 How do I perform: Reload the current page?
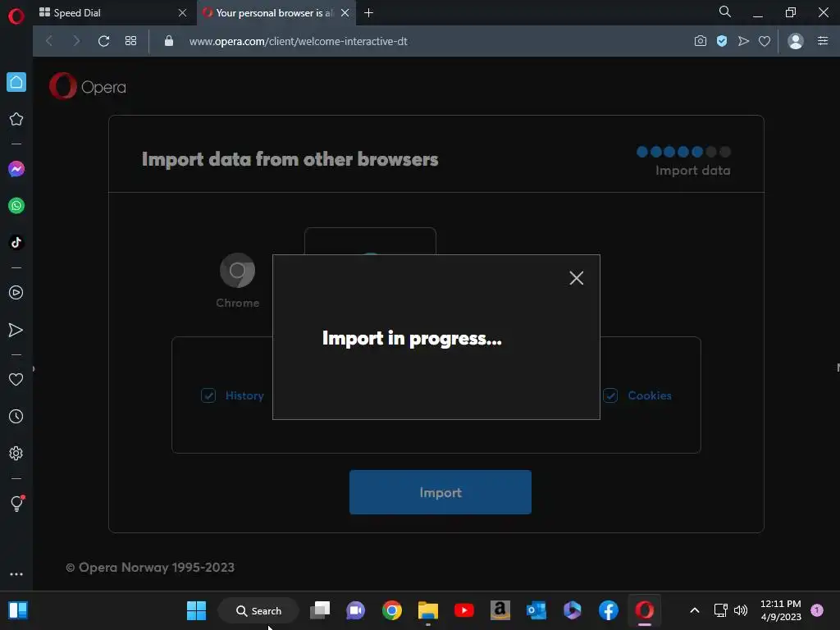[x=104, y=41]
